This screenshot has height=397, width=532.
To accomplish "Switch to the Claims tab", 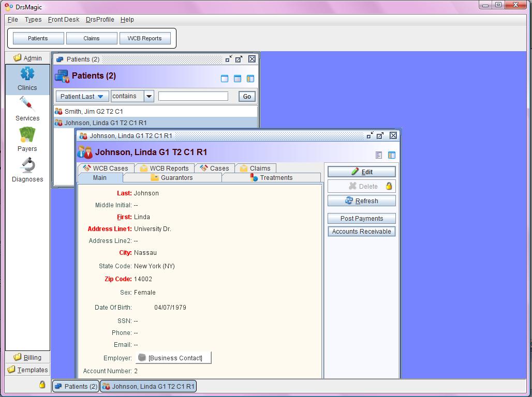I will click(x=256, y=168).
